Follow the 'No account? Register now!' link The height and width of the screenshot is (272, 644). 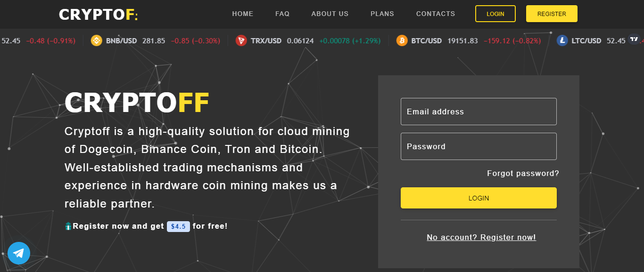(481, 237)
